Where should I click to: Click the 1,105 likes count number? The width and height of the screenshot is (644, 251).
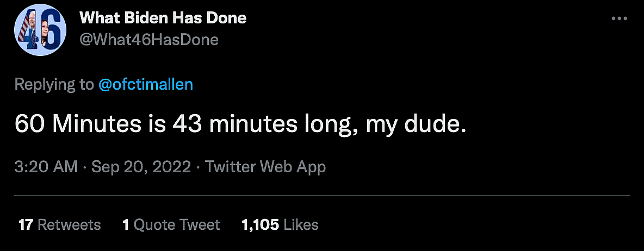click(260, 224)
